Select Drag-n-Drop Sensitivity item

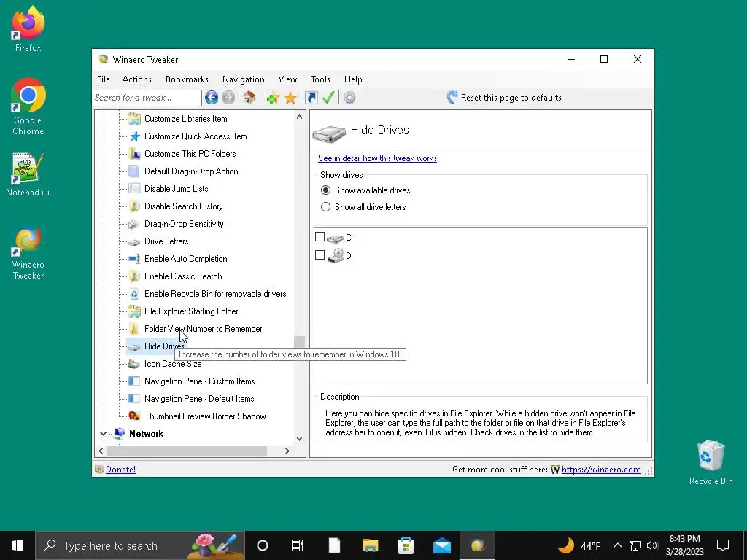pos(184,224)
